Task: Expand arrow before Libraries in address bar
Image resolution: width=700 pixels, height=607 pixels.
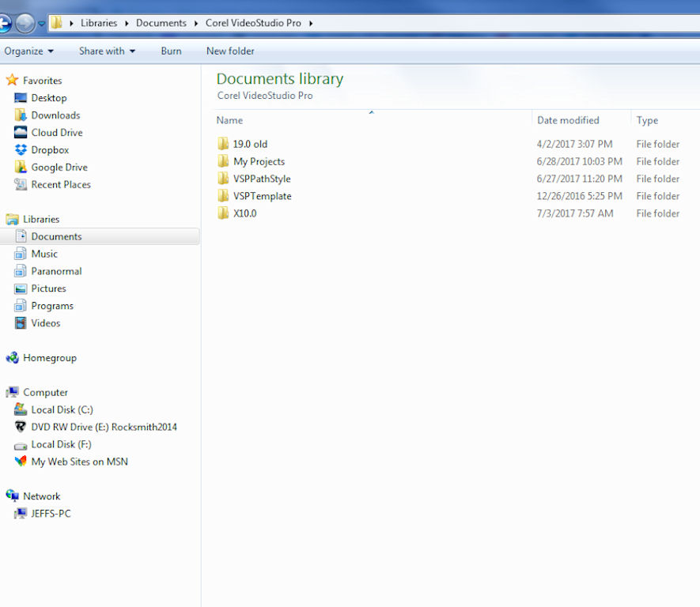Action: coord(71,23)
